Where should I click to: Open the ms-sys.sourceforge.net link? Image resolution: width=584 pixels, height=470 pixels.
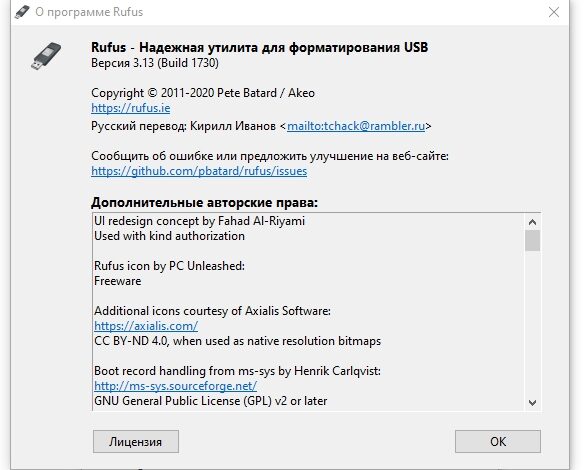pos(175,386)
